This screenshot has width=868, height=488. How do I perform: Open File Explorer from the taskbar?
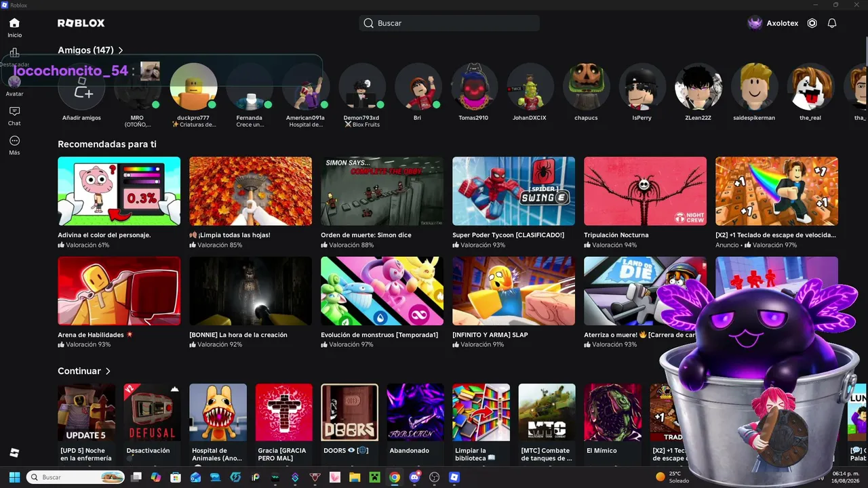tap(355, 477)
